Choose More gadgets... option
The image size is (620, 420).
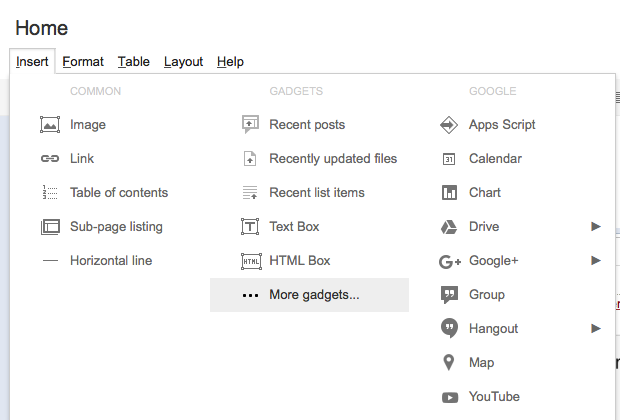tap(313, 295)
